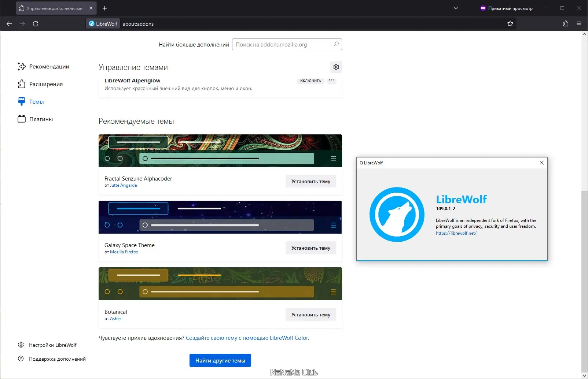Image resolution: width=588 pixels, height=379 pixels.
Task: Click the Galaxy Space Theme preview image
Action: pyautogui.click(x=220, y=217)
